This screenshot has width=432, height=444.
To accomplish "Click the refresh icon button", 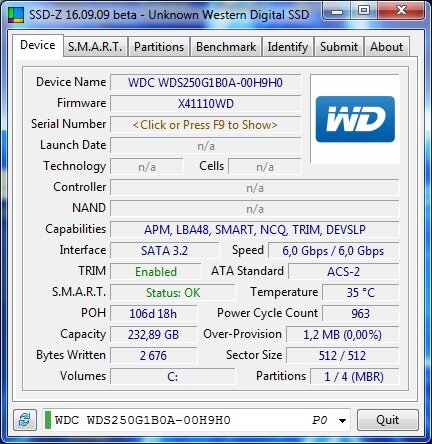I will [x=25, y=420].
